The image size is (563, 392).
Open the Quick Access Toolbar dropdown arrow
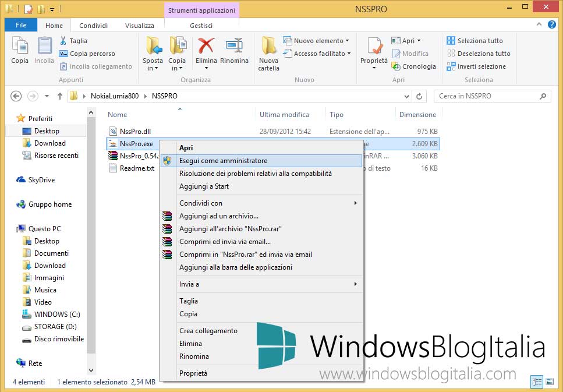point(52,10)
